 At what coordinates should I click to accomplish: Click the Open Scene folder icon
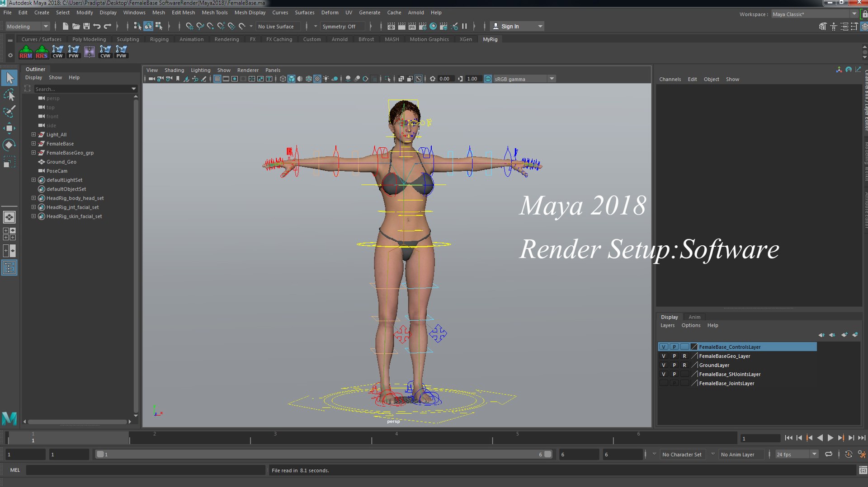76,26
